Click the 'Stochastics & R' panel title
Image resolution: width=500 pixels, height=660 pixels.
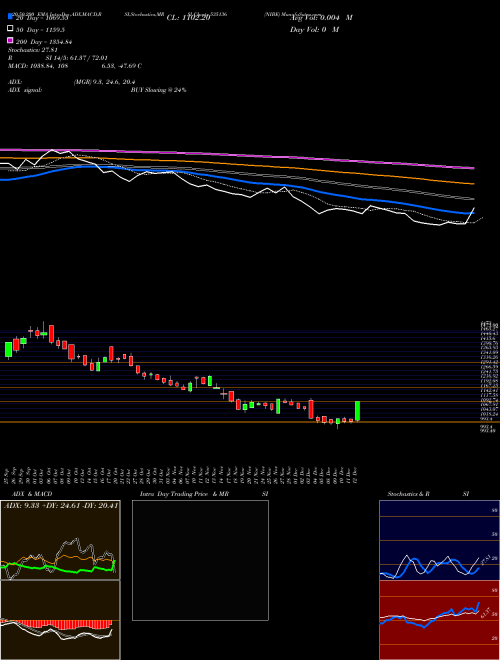[409, 494]
